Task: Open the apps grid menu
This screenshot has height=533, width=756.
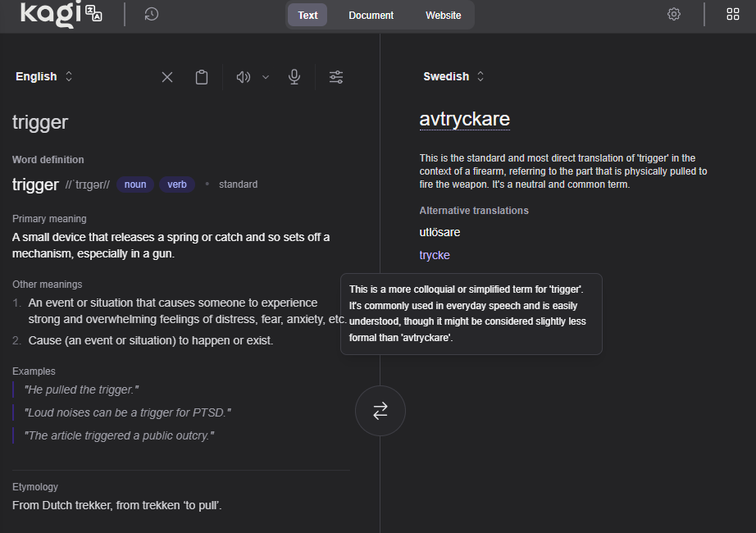Action: click(x=733, y=14)
